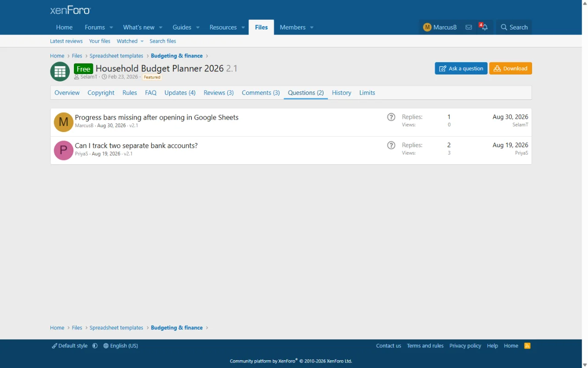Change language via English (US) link
The image size is (588, 368).
click(121, 346)
